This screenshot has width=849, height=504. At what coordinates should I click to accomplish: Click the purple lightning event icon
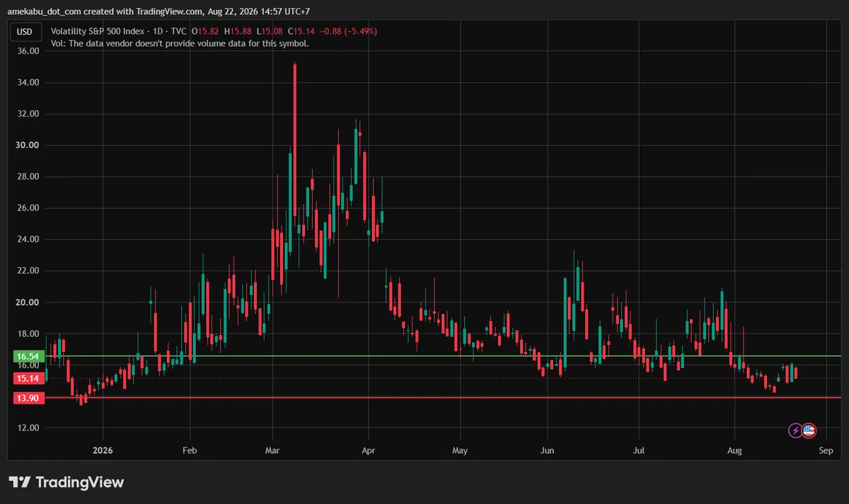pyautogui.click(x=795, y=430)
